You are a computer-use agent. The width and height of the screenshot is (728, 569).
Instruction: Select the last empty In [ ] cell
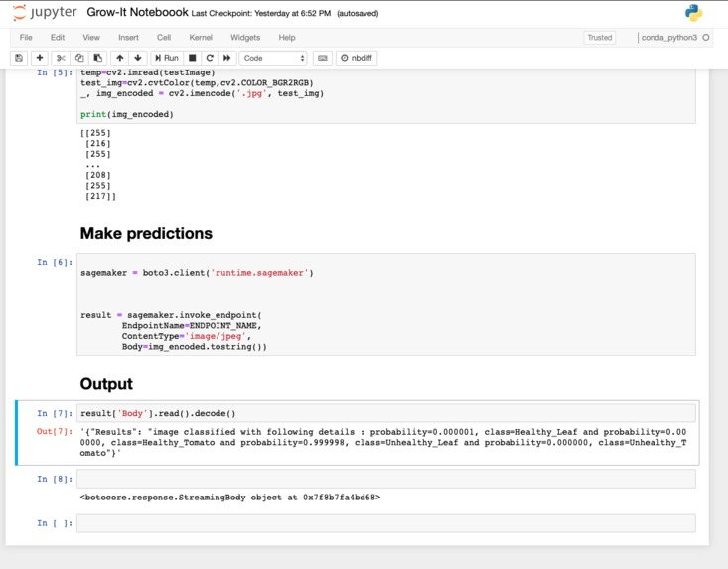coord(385,523)
